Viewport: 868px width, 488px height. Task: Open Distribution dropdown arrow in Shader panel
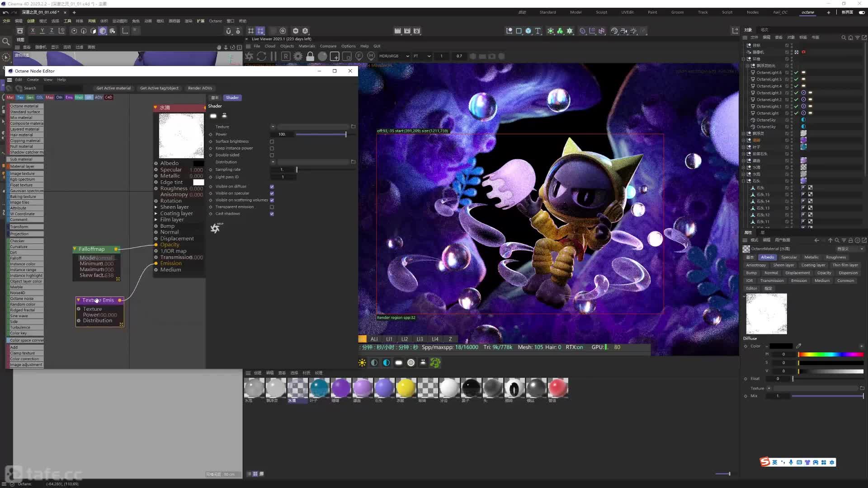[273, 162]
